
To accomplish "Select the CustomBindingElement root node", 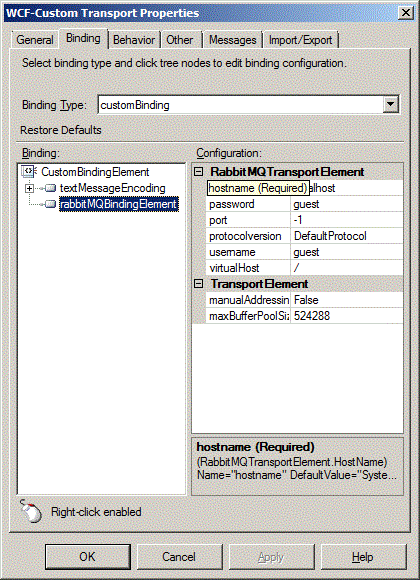I will coord(95,172).
